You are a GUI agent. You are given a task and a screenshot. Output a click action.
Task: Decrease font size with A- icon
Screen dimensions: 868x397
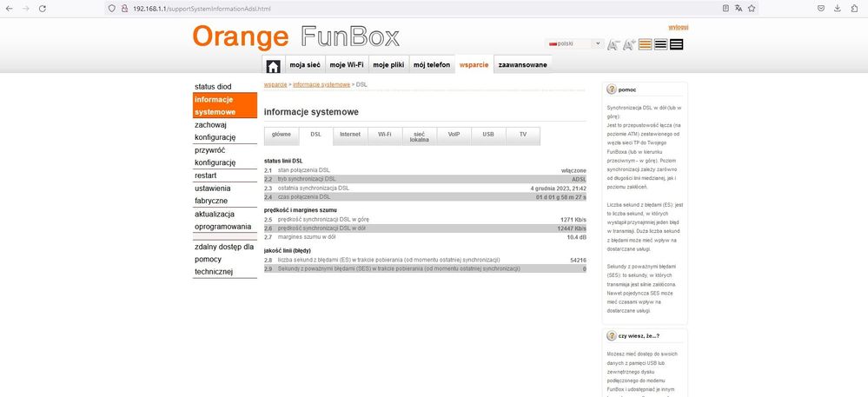click(613, 45)
